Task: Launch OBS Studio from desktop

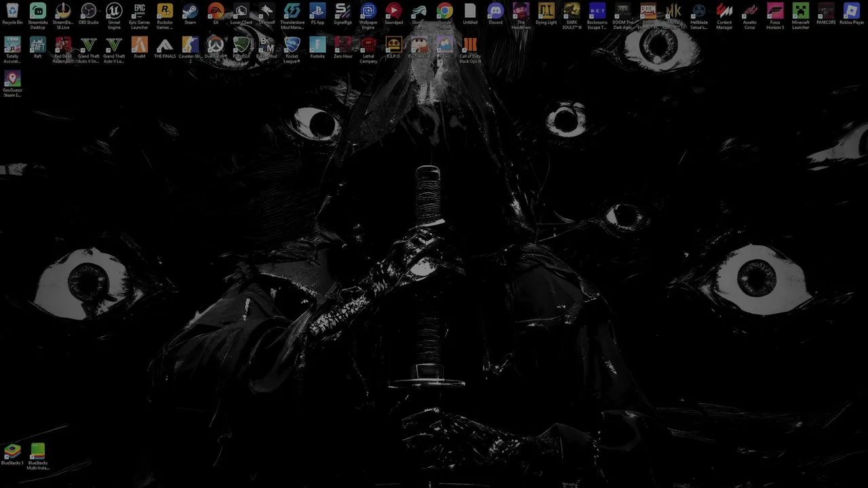Action: click(89, 14)
